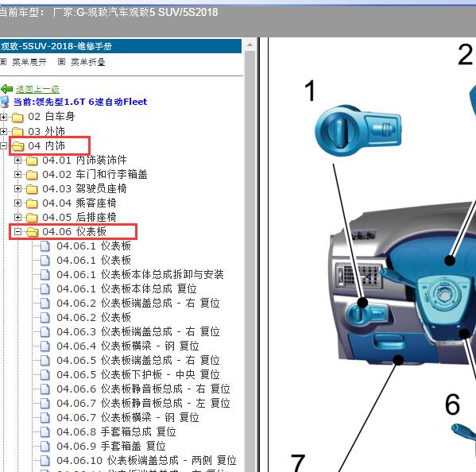Expand the 04.01 内饰装饰件 node
The width and height of the screenshot is (476, 472).
(x=18, y=160)
